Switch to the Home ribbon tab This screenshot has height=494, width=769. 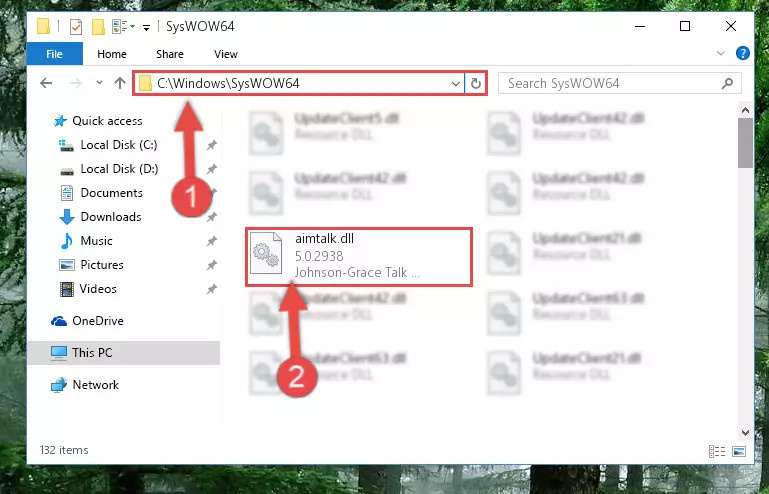(112, 54)
